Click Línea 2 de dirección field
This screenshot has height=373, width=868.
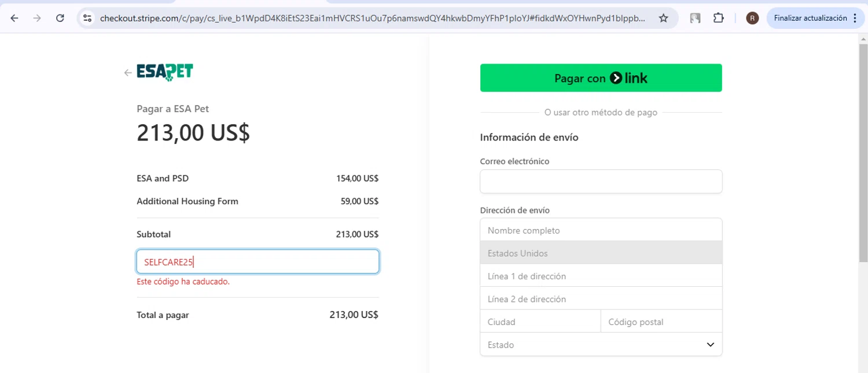coord(601,299)
